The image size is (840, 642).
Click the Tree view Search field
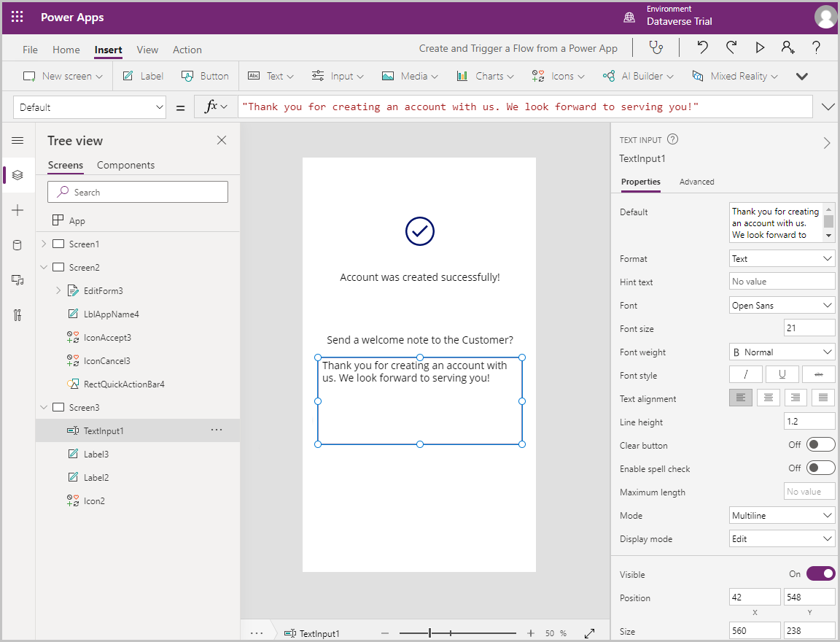point(138,192)
